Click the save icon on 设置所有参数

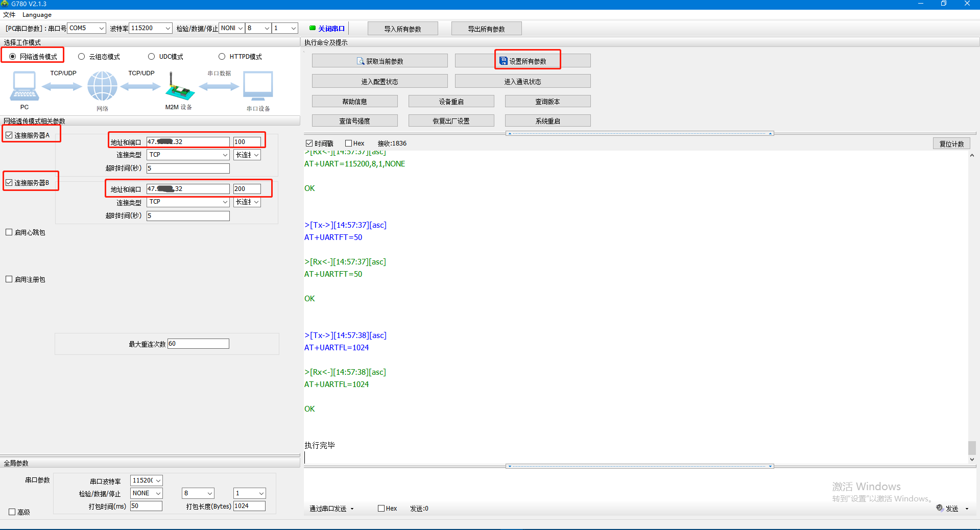(504, 61)
